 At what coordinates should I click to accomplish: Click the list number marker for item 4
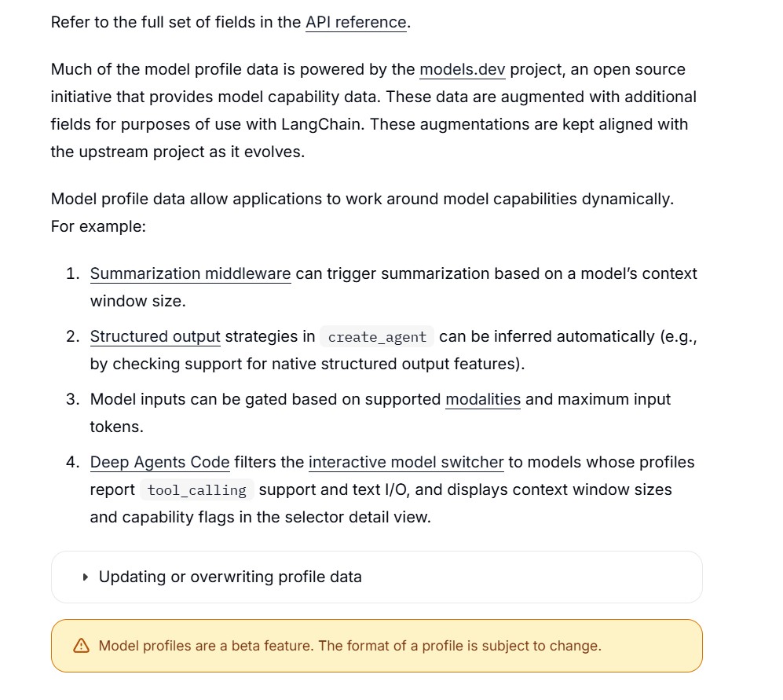click(x=73, y=463)
